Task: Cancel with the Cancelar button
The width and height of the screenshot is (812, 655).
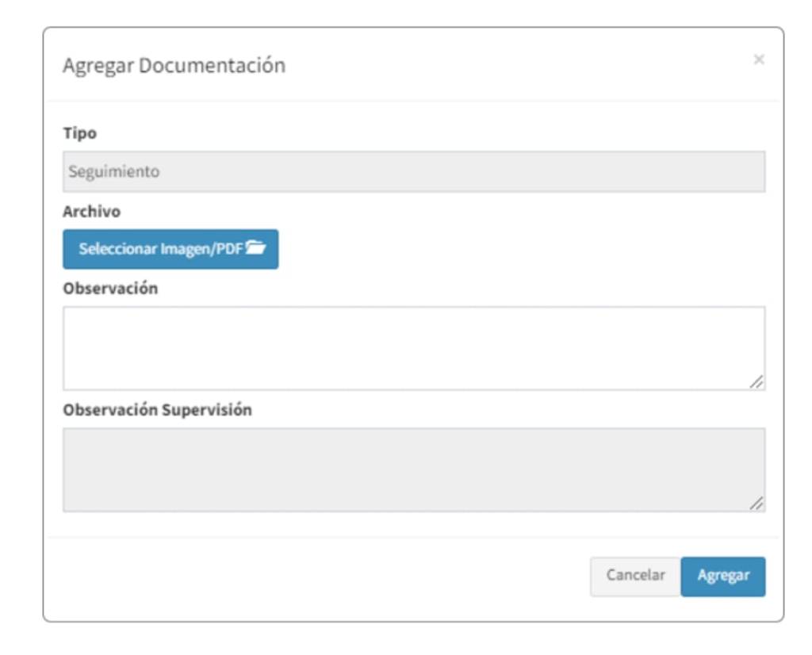Action: click(x=635, y=576)
